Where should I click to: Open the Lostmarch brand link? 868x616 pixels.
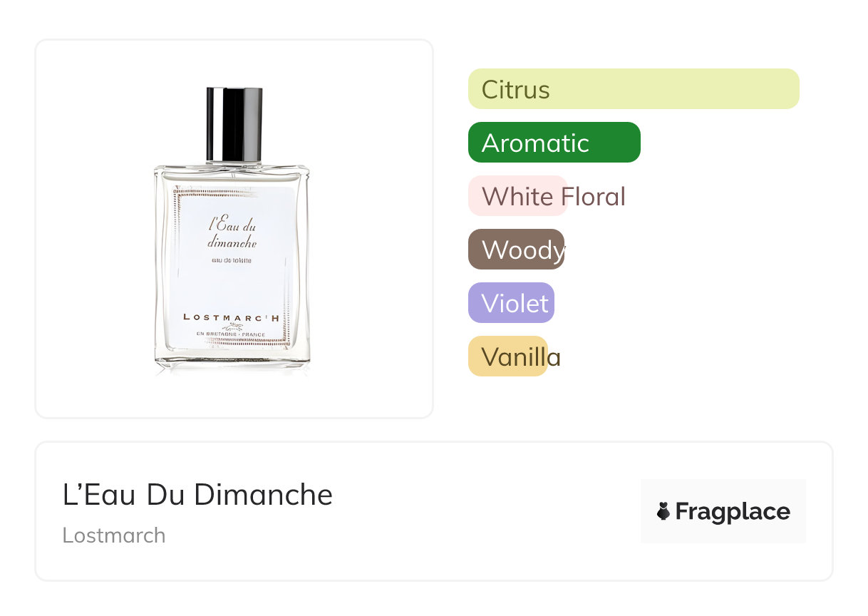tap(114, 535)
